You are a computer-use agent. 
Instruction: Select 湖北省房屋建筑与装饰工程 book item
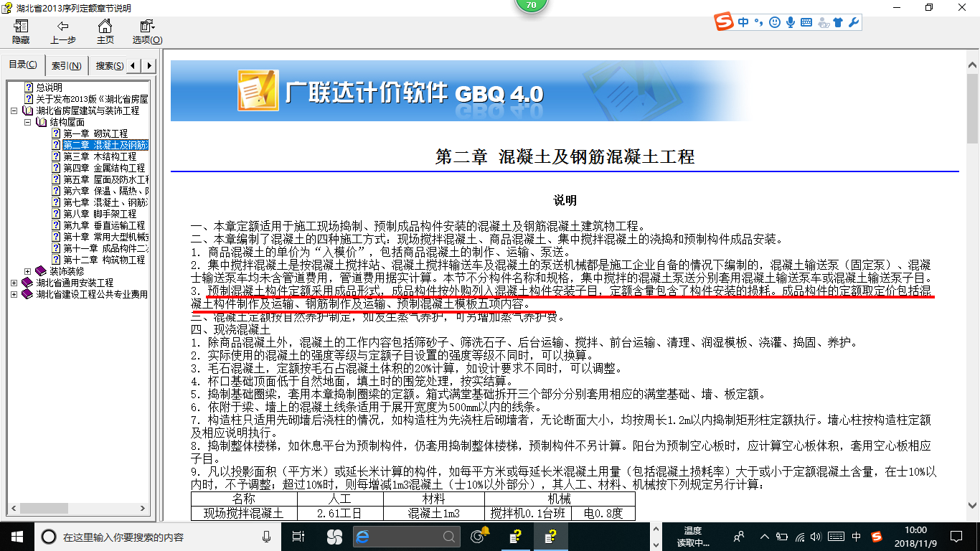pos(88,110)
